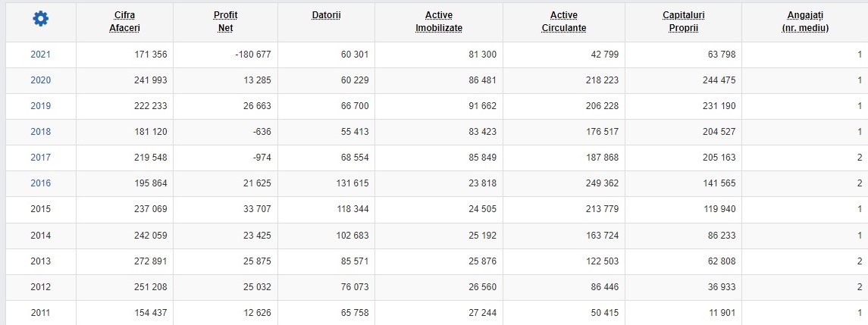Viewport: 868px width, 325px height.
Task: Select the 2020 Capitaluri Proprii value 244 475
Action: tap(719, 80)
